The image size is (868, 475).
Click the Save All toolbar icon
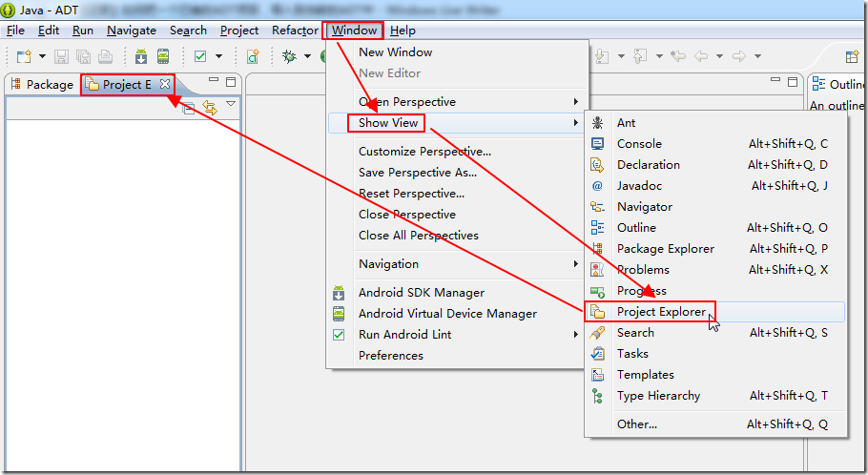(84, 56)
